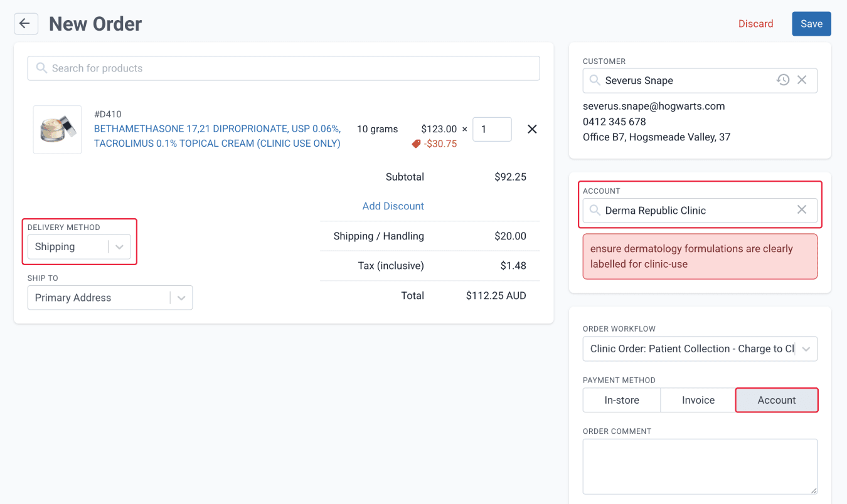Go back using the arrow button
The width and height of the screenshot is (847, 504).
pyautogui.click(x=26, y=24)
